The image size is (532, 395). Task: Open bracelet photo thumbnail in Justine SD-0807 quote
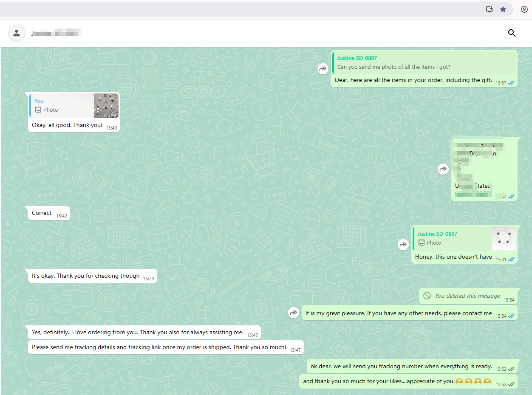coord(504,238)
